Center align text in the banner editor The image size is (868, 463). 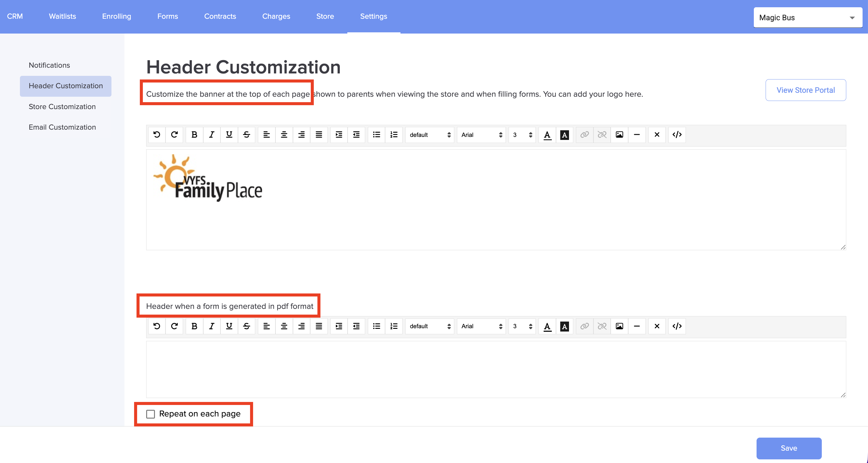tap(284, 134)
